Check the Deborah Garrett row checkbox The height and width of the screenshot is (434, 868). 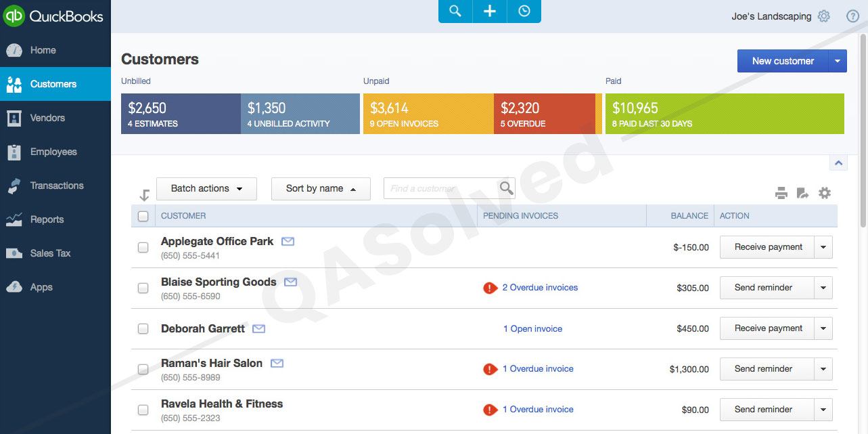pyautogui.click(x=143, y=328)
